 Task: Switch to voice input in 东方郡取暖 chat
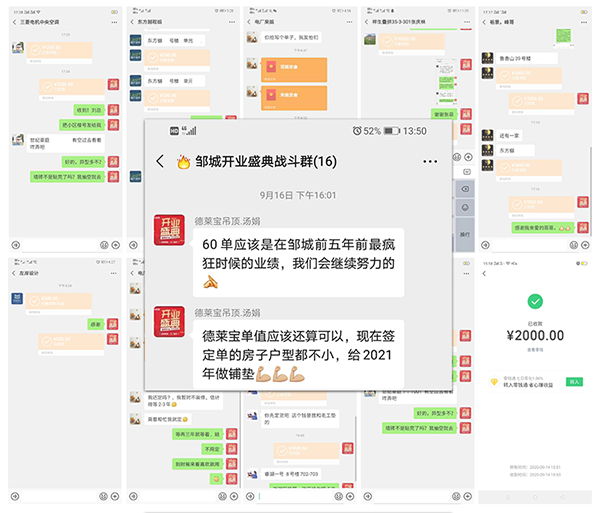coord(133,245)
